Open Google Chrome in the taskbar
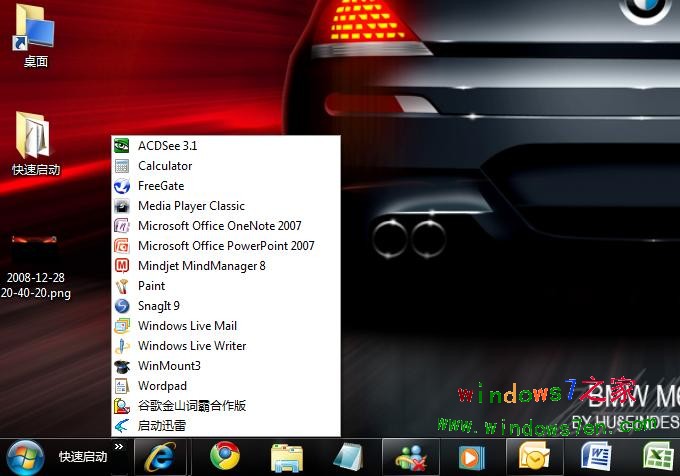Image resolution: width=680 pixels, height=476 pixels. coord(224,457)
